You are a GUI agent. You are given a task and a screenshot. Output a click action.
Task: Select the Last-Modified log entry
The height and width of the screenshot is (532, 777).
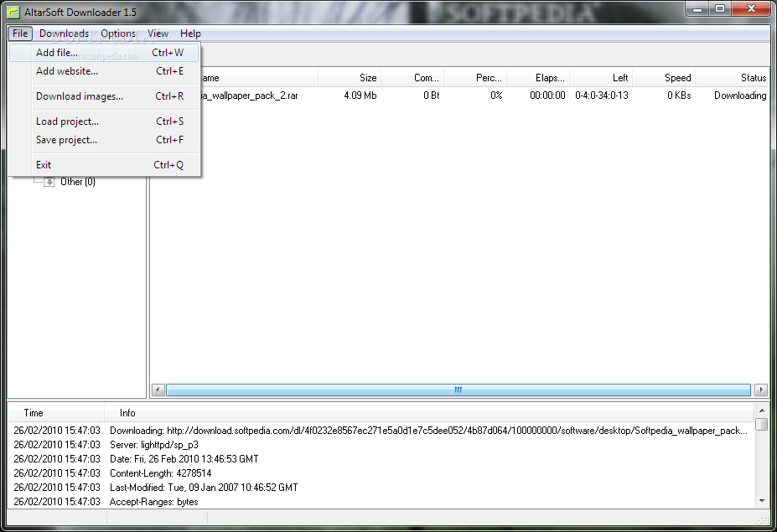pos(381,488)
